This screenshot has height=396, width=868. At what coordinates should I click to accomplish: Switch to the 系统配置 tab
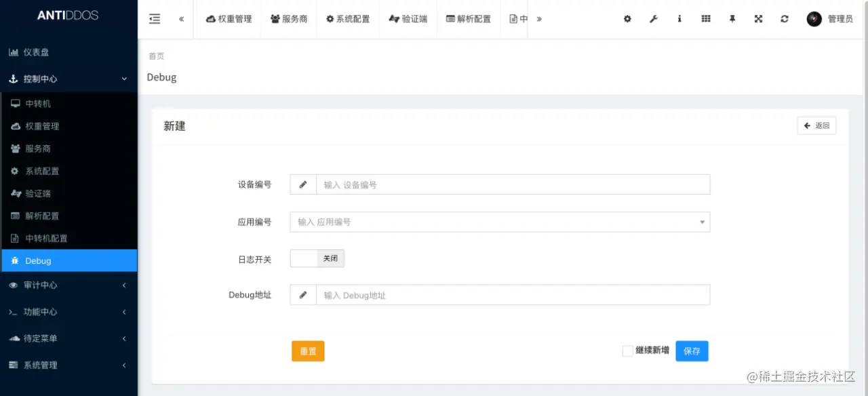pyautogui.click(x=348, y=19)
